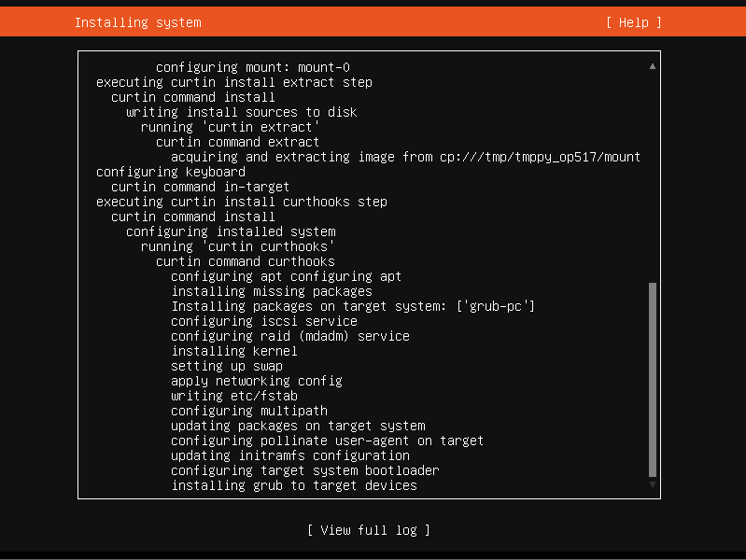Click the gray scrollbar thumb
Screen dimensions: 746x560
click(653, 380)
